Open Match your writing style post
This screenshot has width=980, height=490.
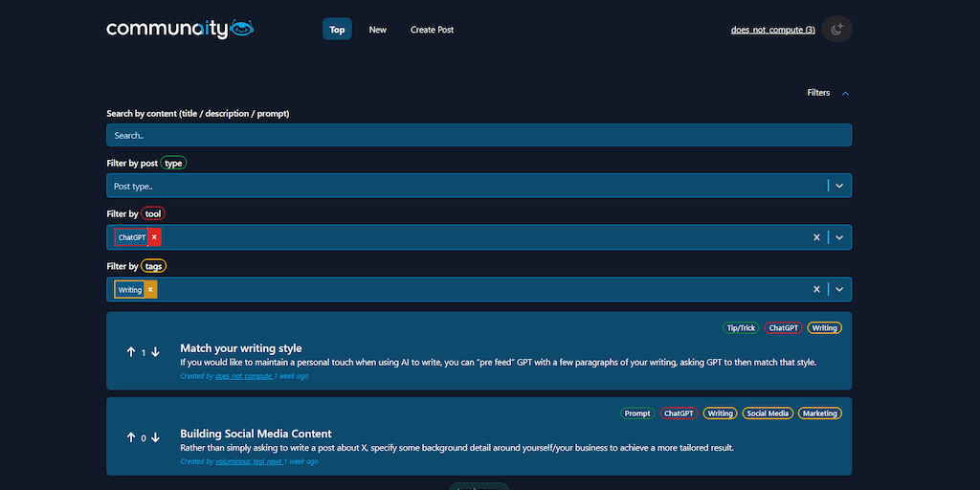(x=240, y=348)
